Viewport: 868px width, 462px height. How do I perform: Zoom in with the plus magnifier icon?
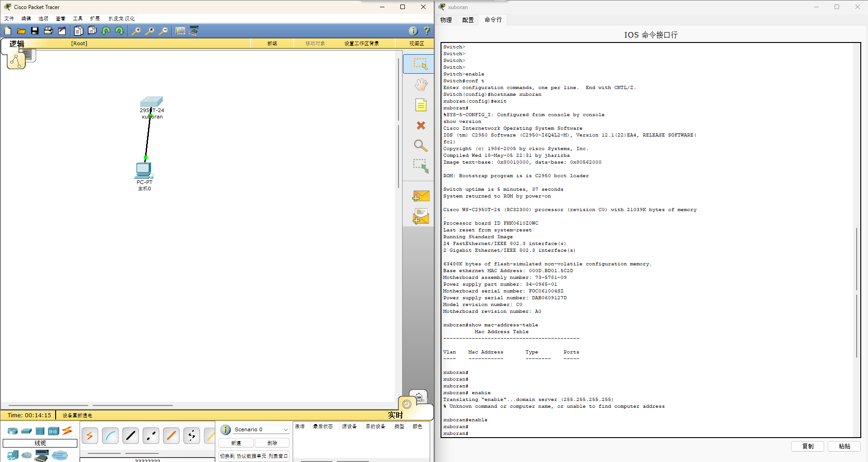(x=136, y=31)
